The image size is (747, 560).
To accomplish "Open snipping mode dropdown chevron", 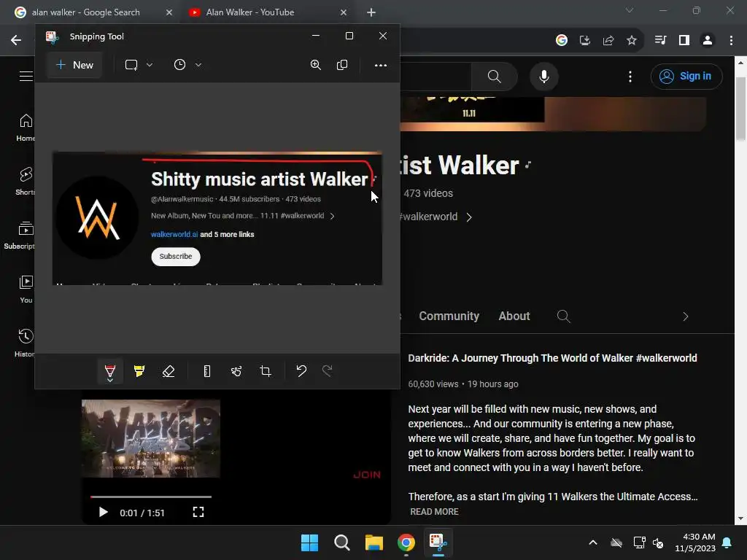I will pos(150,65).
